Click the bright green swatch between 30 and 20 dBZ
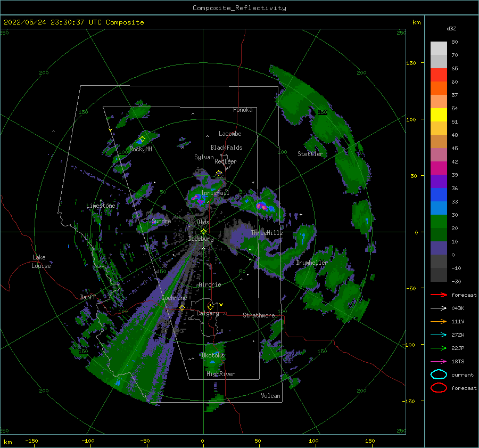The width and height of the screenshot is (479, 448). pos(439,221)
